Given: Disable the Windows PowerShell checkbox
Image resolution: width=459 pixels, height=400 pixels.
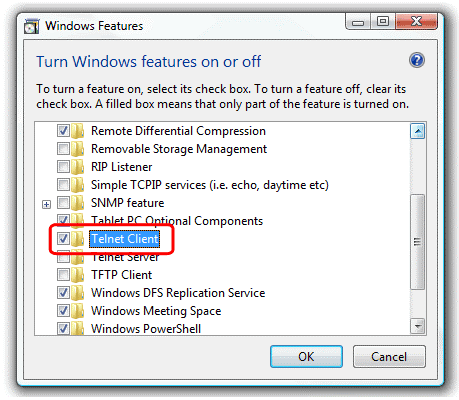Looking at the screenshot, I should [63, 329].
